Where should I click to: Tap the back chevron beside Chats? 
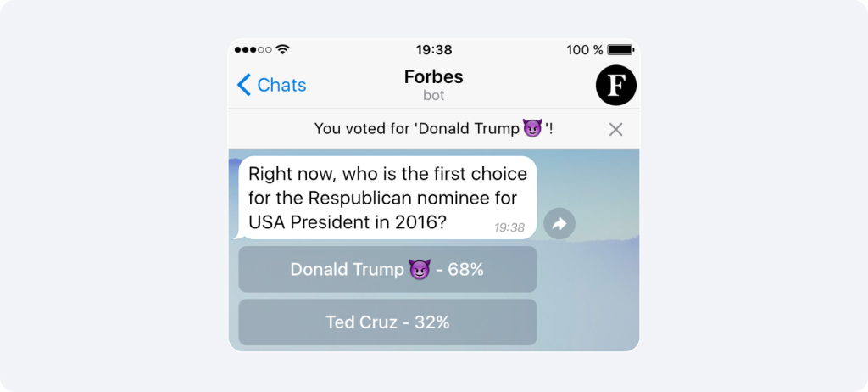tap(244, 85)
